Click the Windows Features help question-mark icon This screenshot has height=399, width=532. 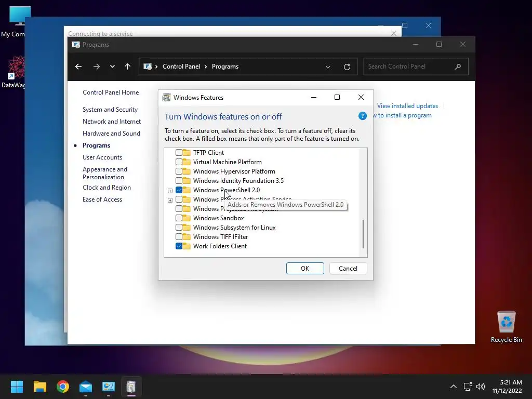point(362,116)
